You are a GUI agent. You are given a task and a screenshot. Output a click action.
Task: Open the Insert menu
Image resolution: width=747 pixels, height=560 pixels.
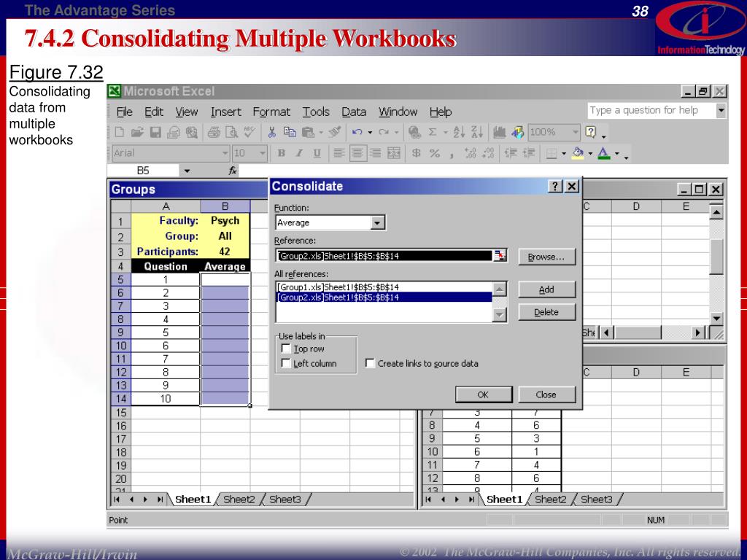tap(226, 112)
